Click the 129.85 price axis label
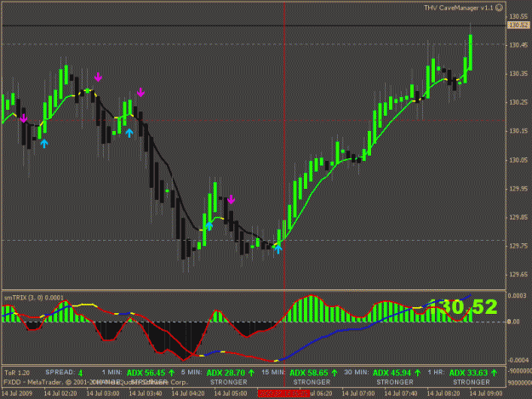Screen dimensions: 532x399 coord(518,217)
